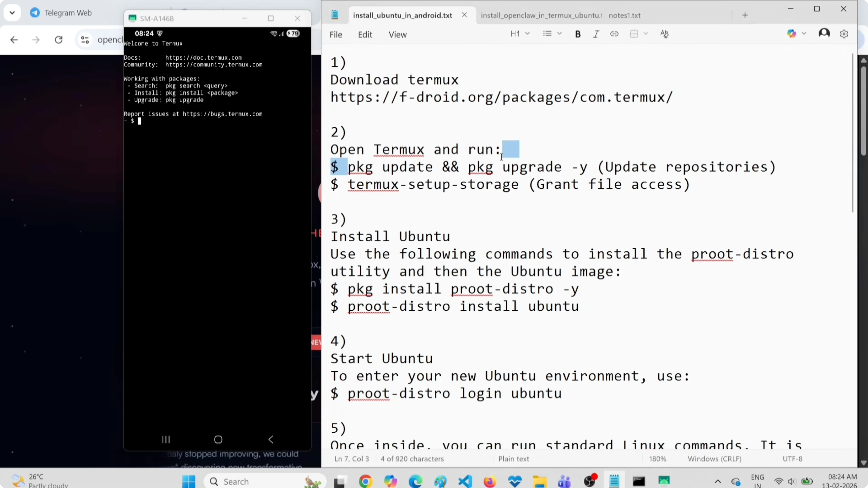Image resolution: width=868 pixels, height=488 pixels.
Task: Open Visual Studio Code from the taskbar
Action: point(465,481)
